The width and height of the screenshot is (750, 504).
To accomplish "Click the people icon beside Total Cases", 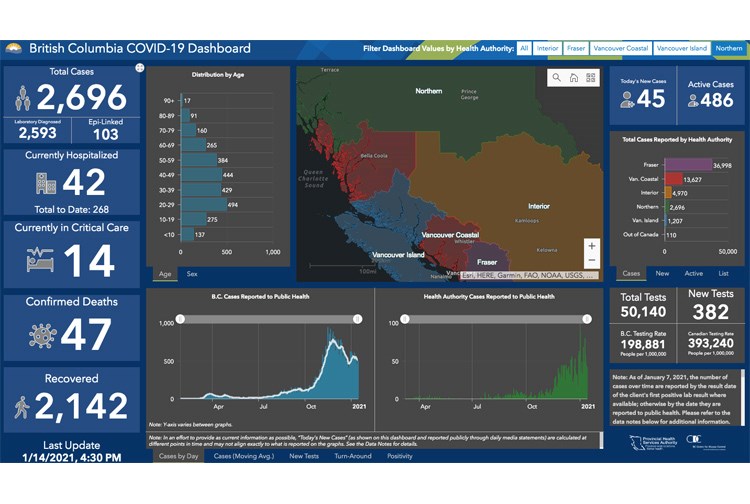I will point(22,98).
